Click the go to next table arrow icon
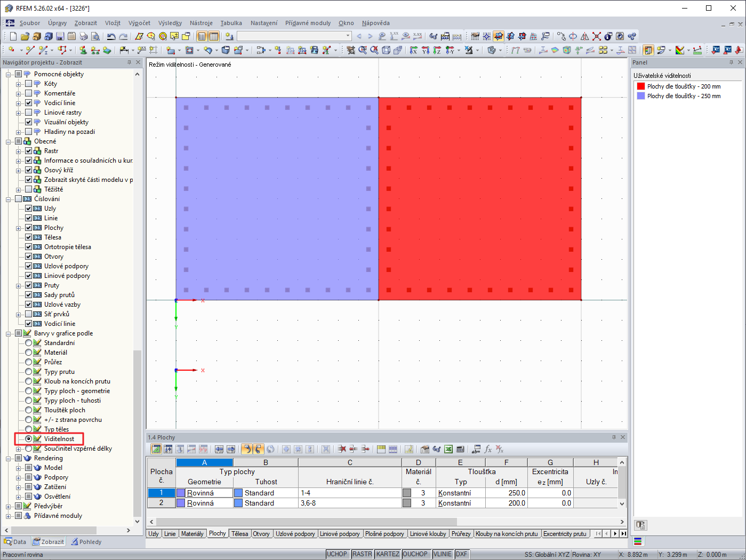746x560 pixels. pos(231,449)
